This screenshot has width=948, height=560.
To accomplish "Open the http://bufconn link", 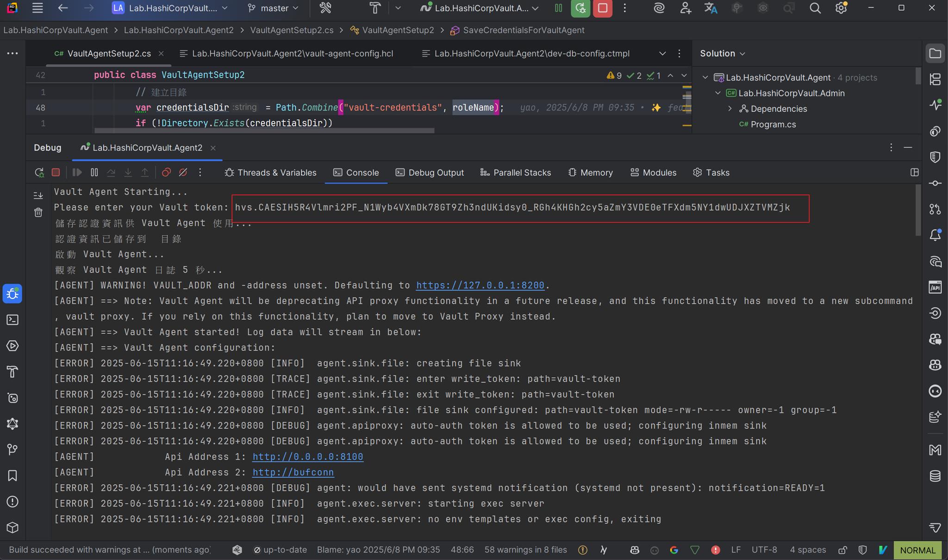I will (x=293, y=473).
